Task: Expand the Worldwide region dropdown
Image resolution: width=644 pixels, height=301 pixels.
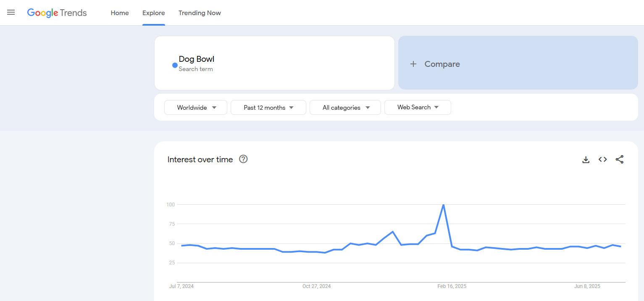Action: pos(196,108)
